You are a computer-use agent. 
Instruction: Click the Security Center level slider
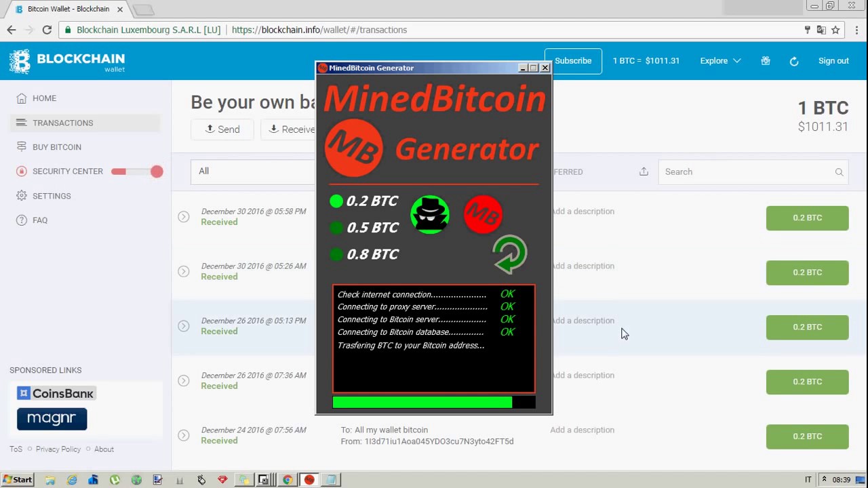(137, 171)
